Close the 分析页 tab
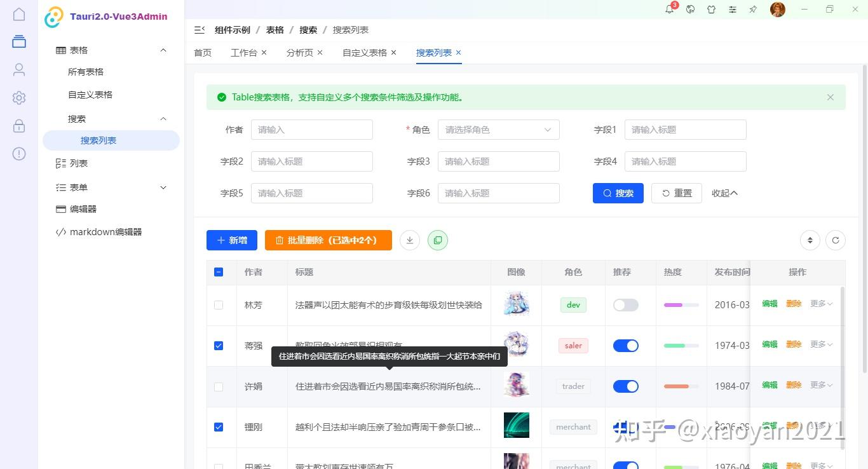The image size is (868, 469). [320, 53]
